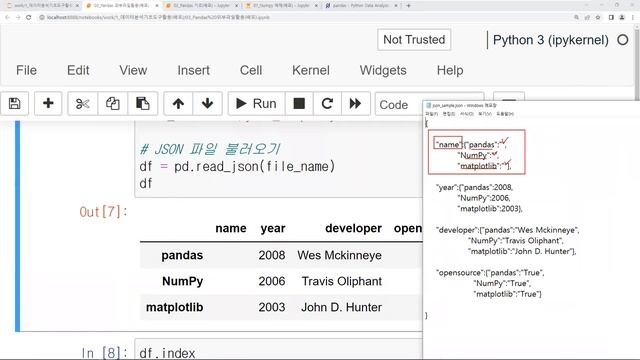
Task: Cut selected cells with the scissors icon
Action: pos(82,104)
